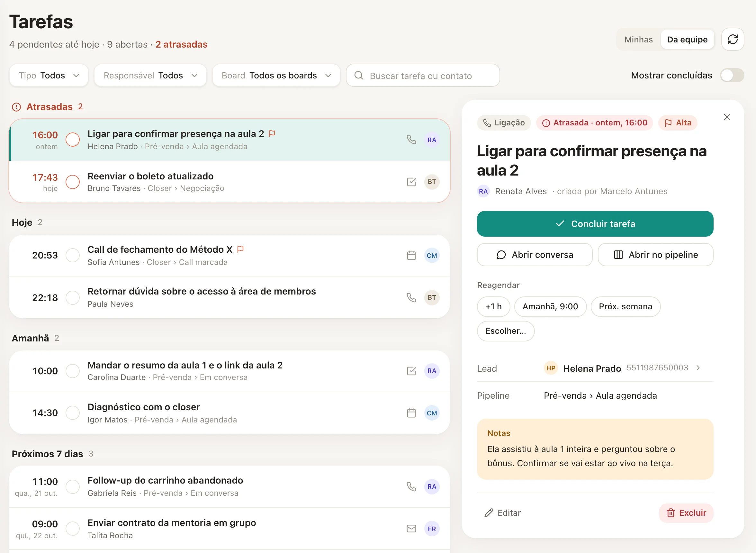Click CM avatar on Call de fechamento row
The width and height of the screenshot is (756, 553).
432,255
